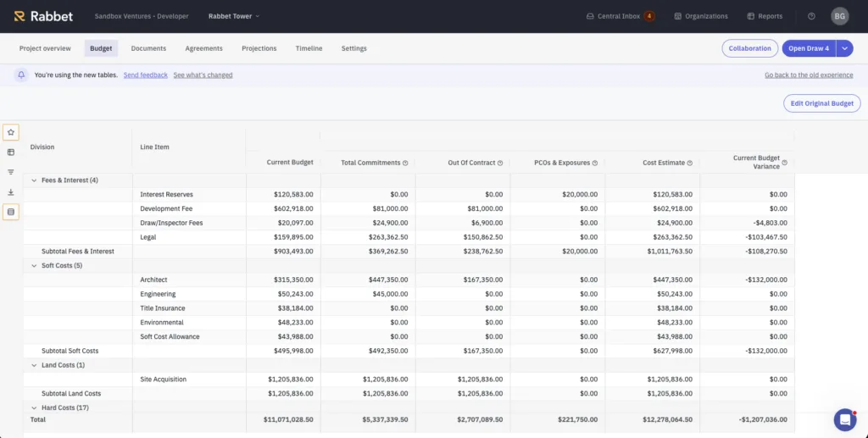
Task: Click Sandbox Ventures - Developer organization name
Action: [x=142, y=16]
